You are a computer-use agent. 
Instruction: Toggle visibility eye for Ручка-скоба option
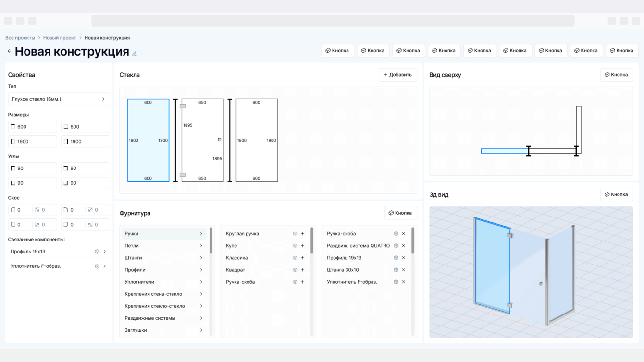(x=295, y=282)
